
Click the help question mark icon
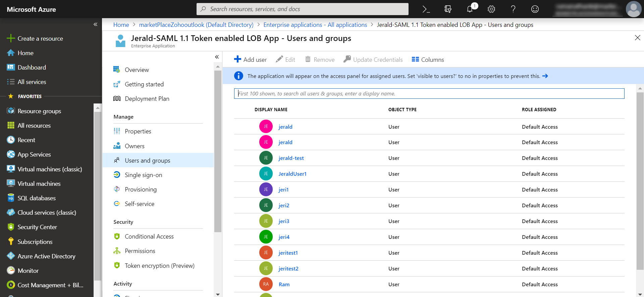click(513, 9)
